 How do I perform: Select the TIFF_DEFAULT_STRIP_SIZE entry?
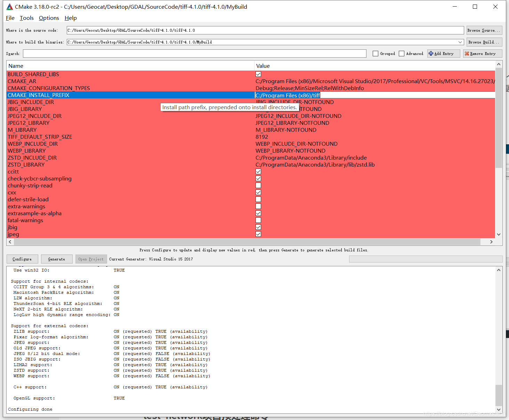tap(40, 137)
